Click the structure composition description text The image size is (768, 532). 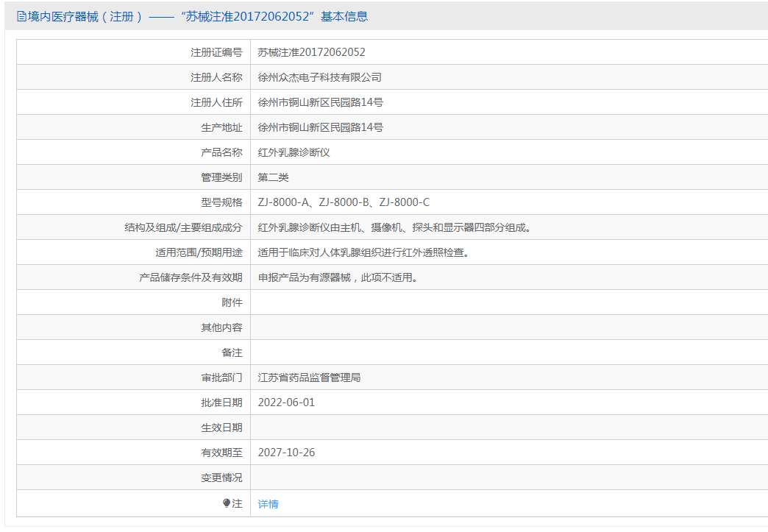(395, 228)
